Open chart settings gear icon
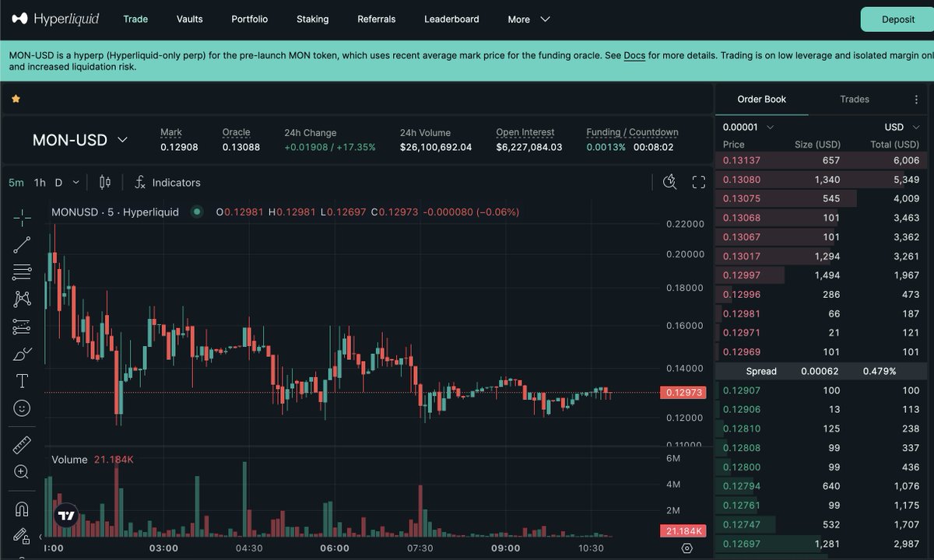This screenshot has width=934, height=560. pos(686,548)
